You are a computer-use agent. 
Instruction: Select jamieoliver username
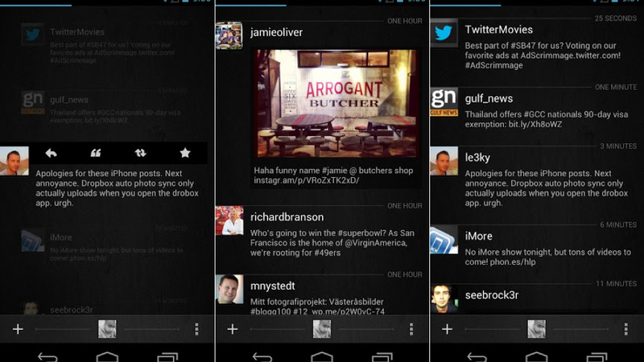pyautogui.click(x=276, y=32)
